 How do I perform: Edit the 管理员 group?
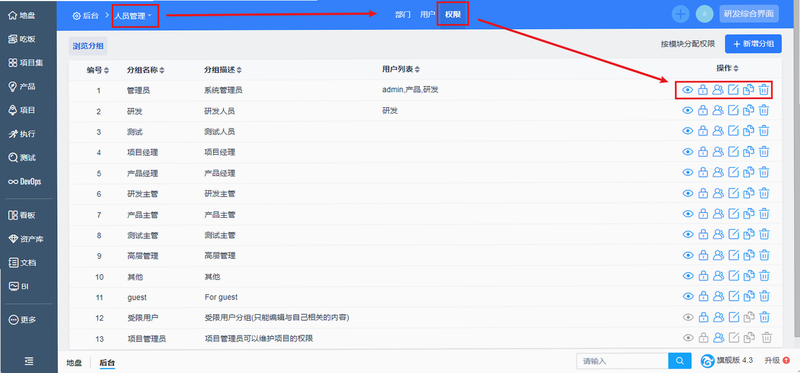733,90
